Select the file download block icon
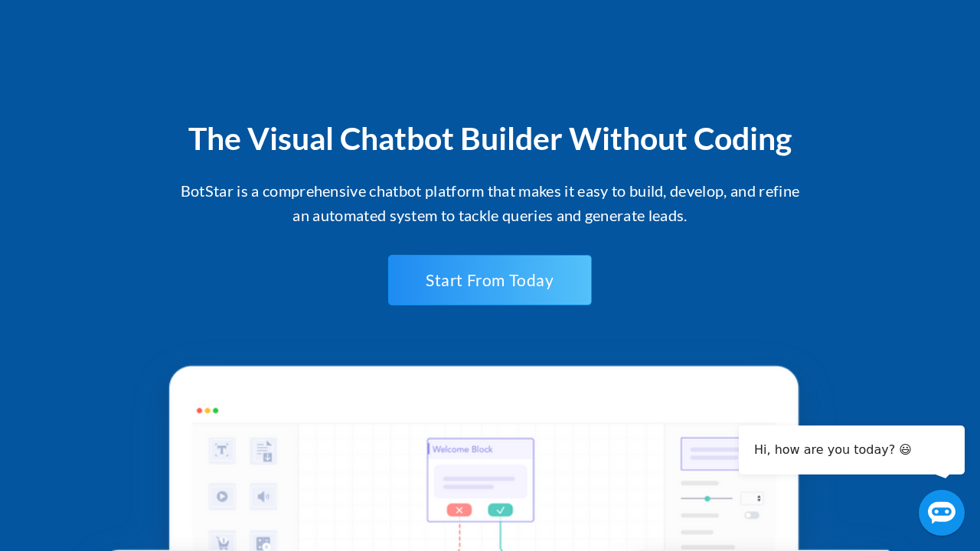The width and height of the screenshot is (980, 551). click(x=263, y=451)
